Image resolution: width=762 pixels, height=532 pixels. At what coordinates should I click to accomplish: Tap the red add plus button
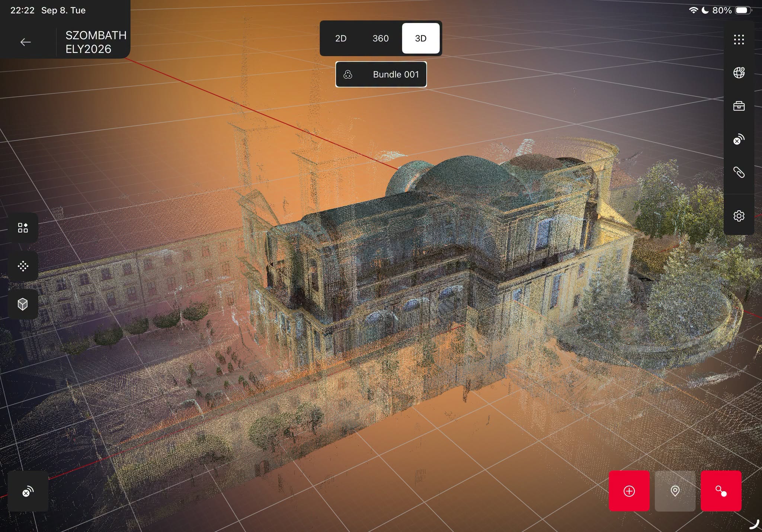coord(629,491)
